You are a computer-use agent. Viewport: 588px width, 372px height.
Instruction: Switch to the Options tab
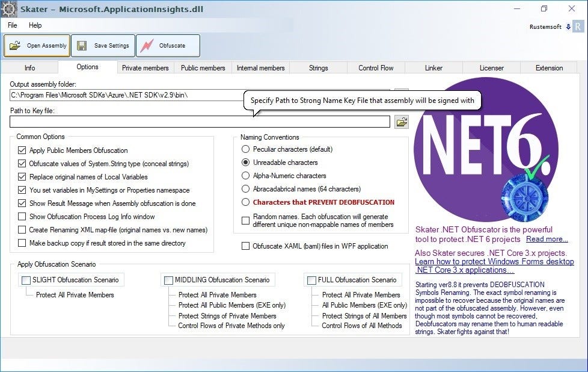[x=87, y=67]
